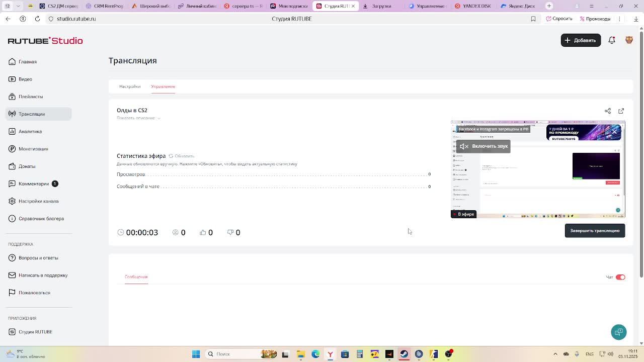Click the share stream icon

(608, 111)
